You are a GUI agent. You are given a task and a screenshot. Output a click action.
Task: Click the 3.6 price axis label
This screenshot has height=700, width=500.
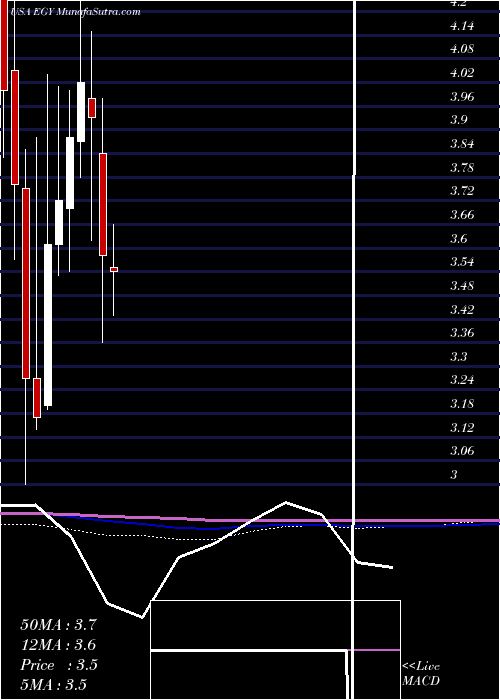pos(459,239)
